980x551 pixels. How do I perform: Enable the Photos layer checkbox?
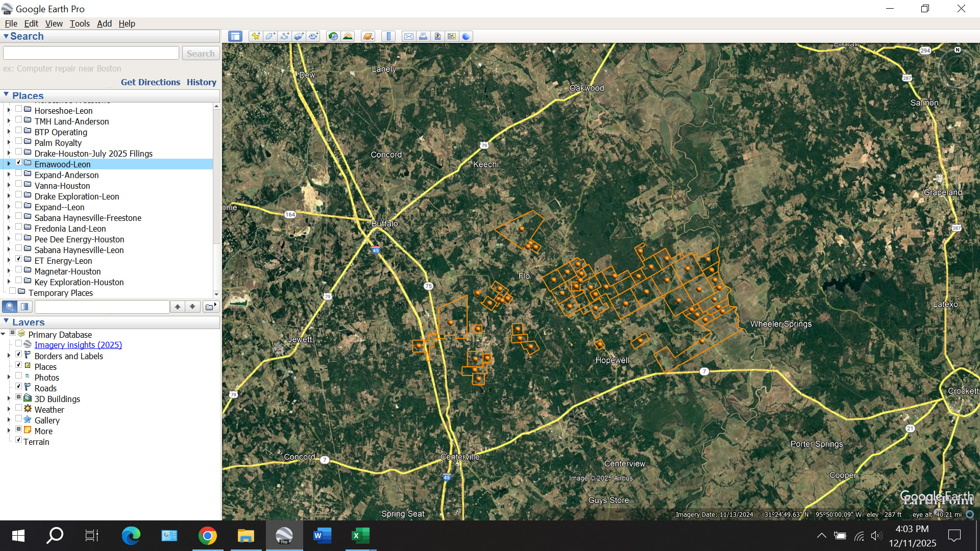point(19,376)
